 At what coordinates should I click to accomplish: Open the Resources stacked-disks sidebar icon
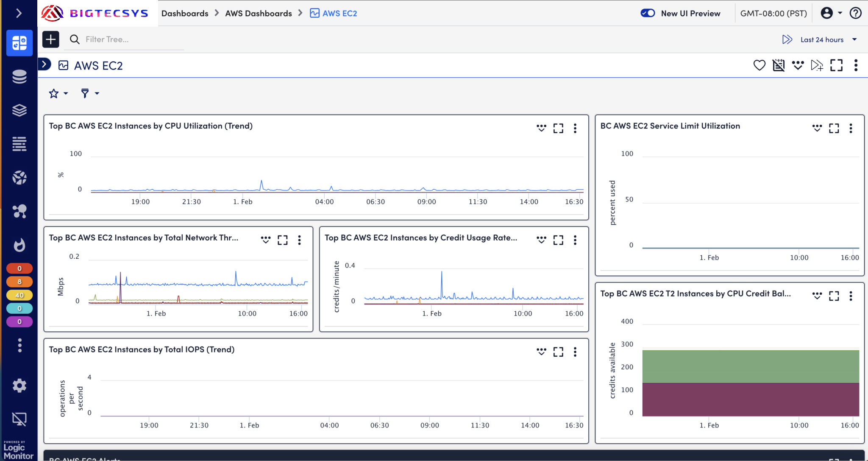(19, 77)
